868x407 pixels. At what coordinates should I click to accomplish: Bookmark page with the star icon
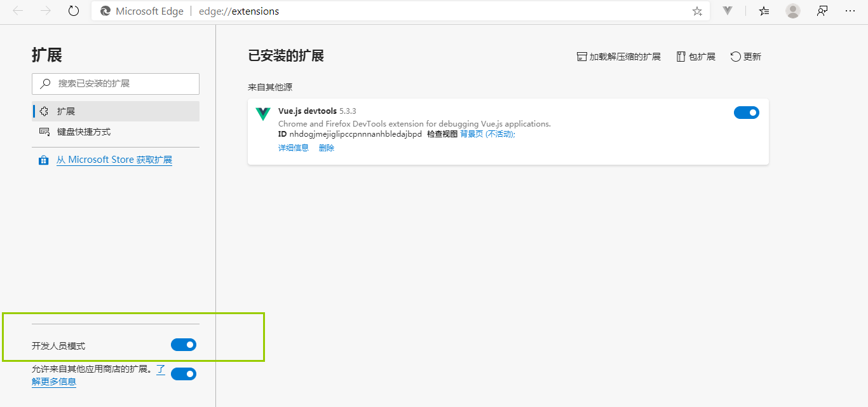pyautogui.click(x=697, y=11)
